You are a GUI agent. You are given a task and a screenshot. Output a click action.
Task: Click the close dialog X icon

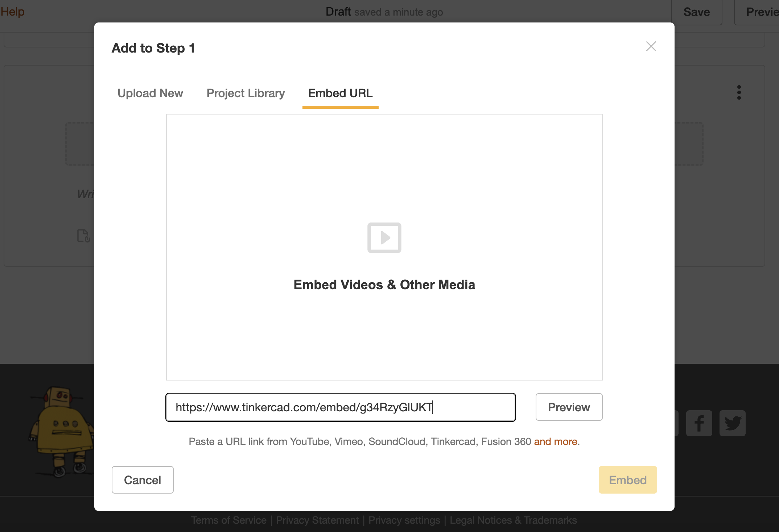[651, 46]
